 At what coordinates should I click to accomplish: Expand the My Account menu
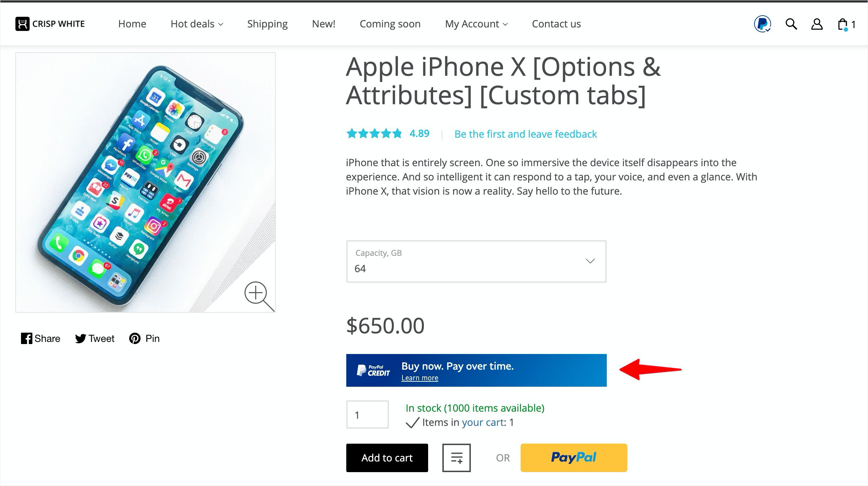click(476, 24)
